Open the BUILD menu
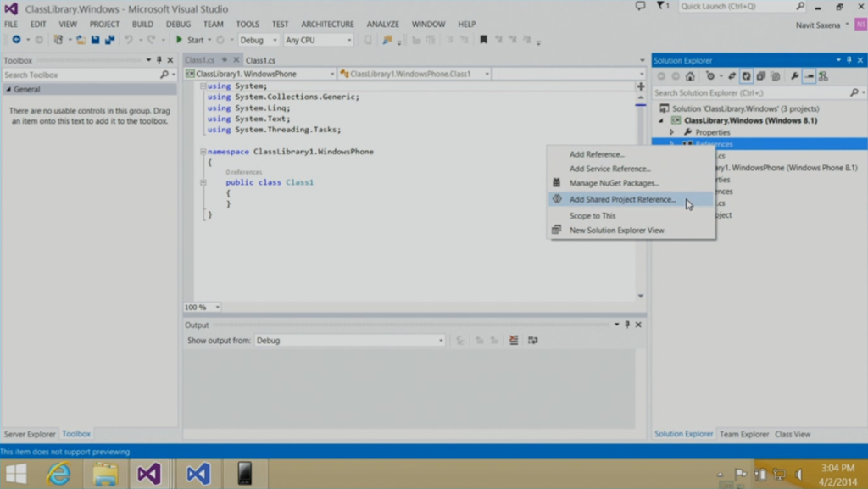Image resolution: width=868 pixels, height=489 pixels. [142, 24]
